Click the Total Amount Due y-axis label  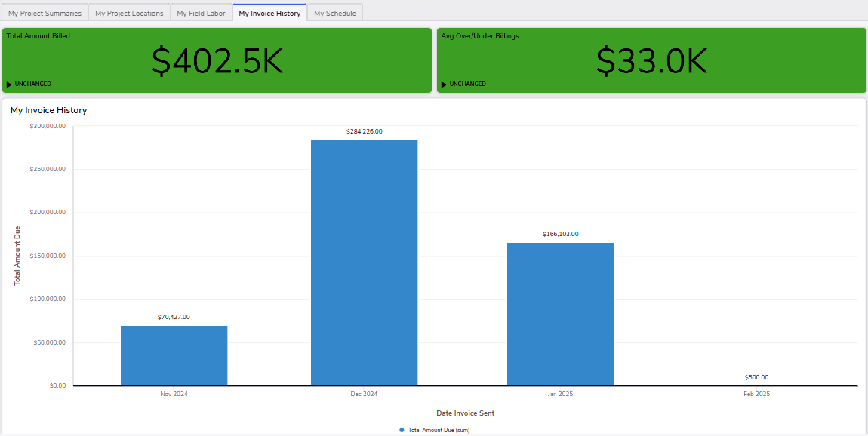click(18, 256)
